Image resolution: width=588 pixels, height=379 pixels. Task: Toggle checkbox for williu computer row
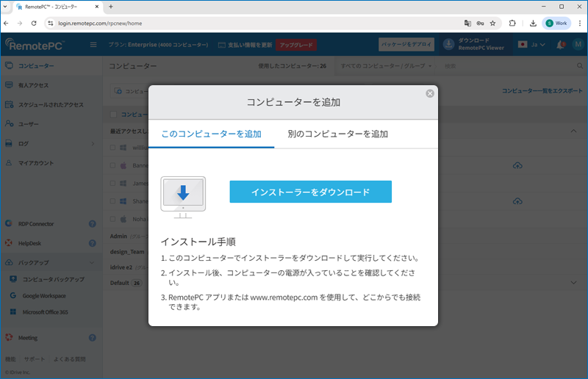(x=112, y=148)
